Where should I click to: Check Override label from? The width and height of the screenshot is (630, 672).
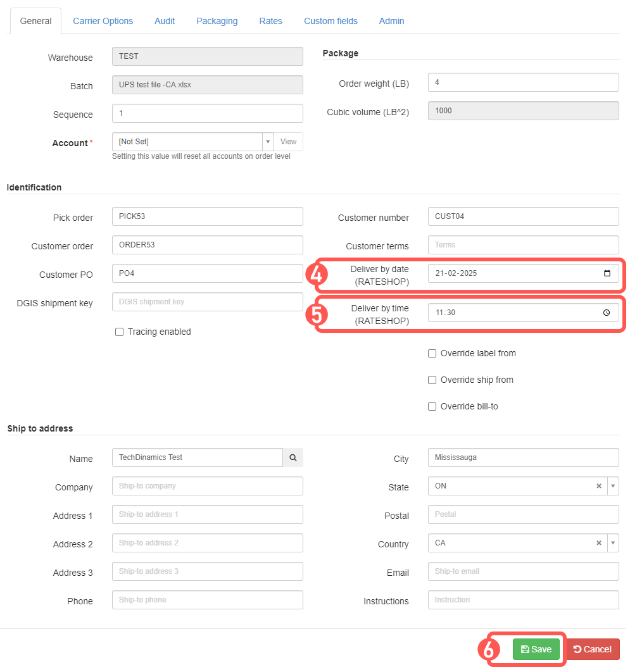432,354
